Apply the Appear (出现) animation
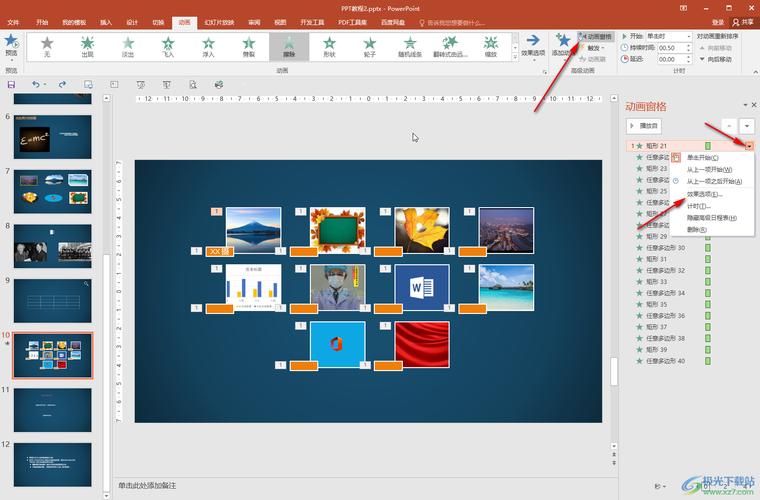 point(87,47)
